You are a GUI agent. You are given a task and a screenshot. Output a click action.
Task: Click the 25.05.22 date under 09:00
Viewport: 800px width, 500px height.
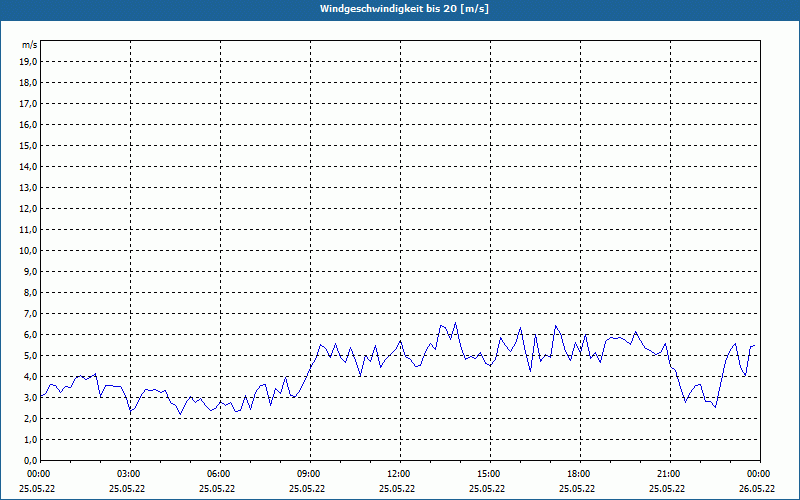tap(307, 488)
